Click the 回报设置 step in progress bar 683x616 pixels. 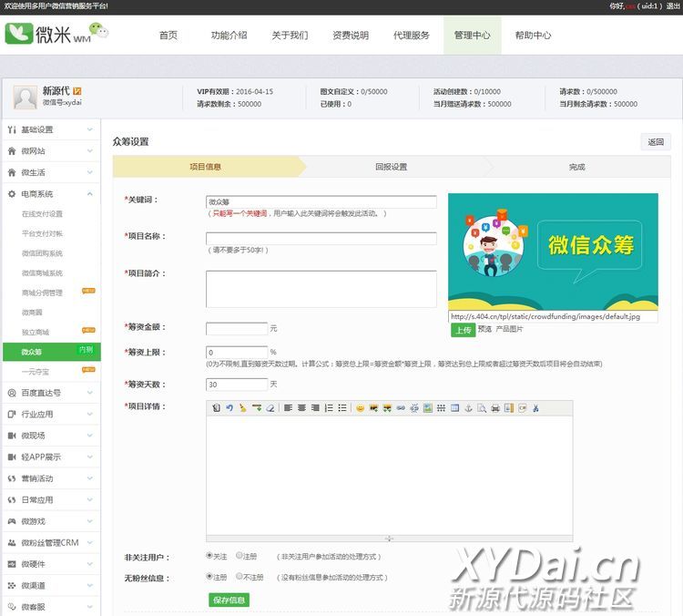click(392, 167)
